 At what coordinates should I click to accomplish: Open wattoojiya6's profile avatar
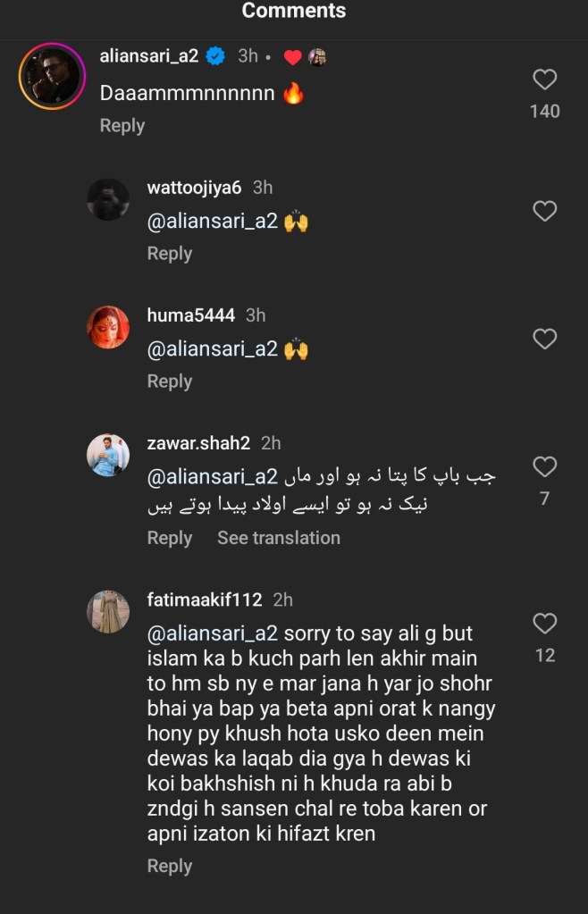(x=108, y=199)
